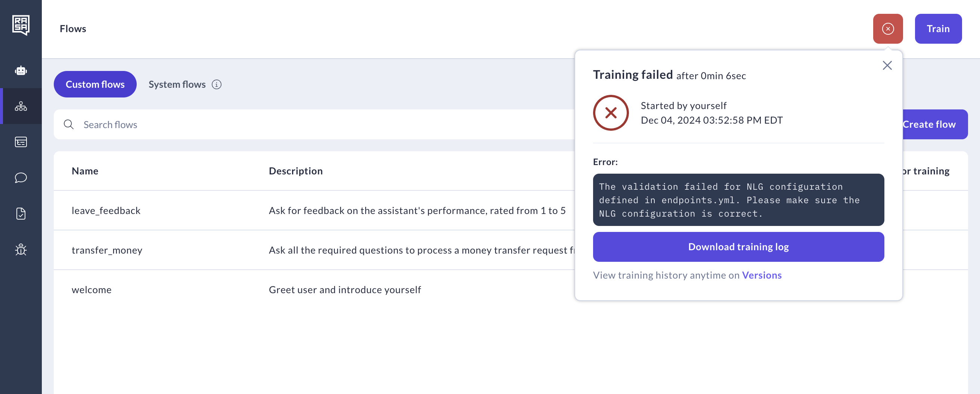This screenshot has height=394, width=980.
Task: Focus the Search flows input field
Action: pyautogui.click(x=304, y=124)
